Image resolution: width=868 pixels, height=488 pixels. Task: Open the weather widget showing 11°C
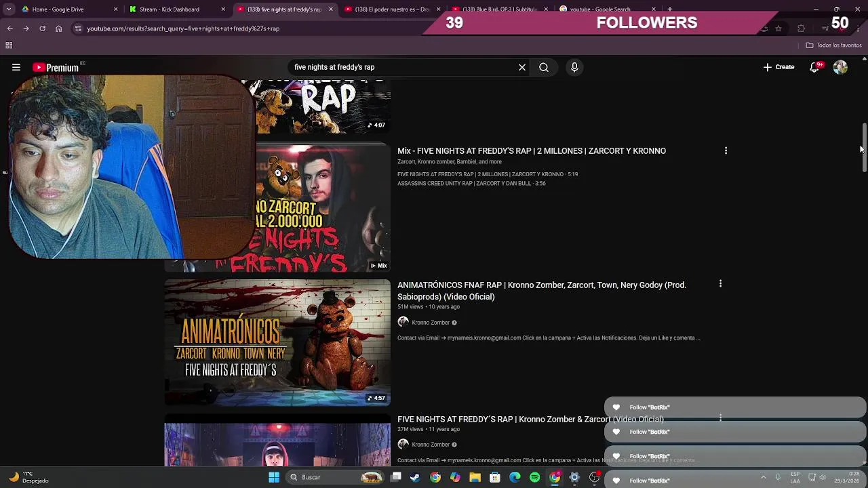click(28, 477)
